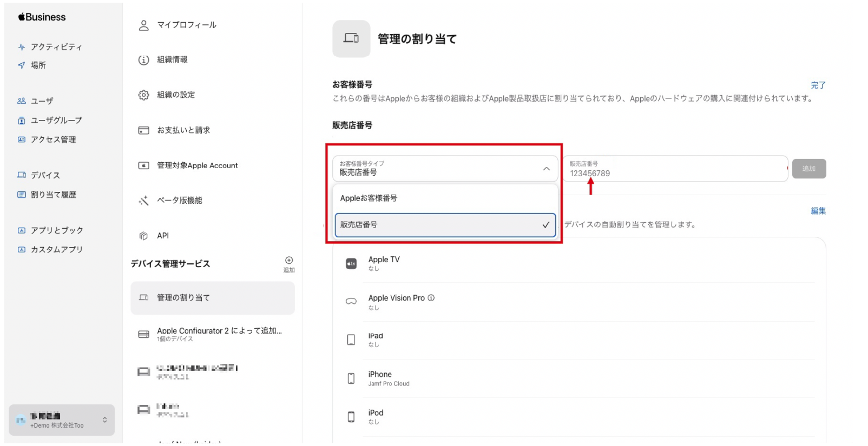Click the 完了 link
This screenshot has height=446, width=868.
tap(818, 85)
